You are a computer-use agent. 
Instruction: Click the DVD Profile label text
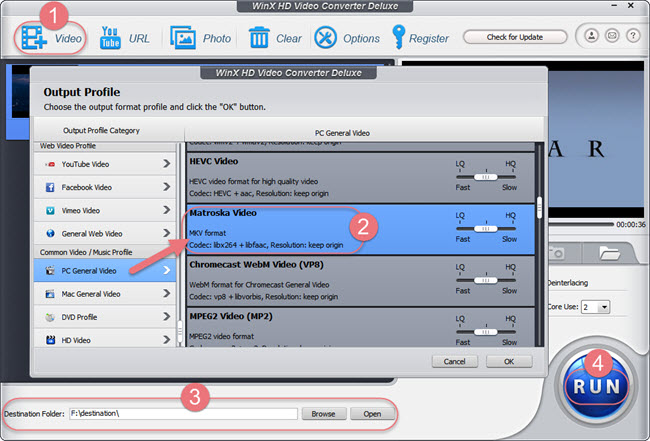79,317
